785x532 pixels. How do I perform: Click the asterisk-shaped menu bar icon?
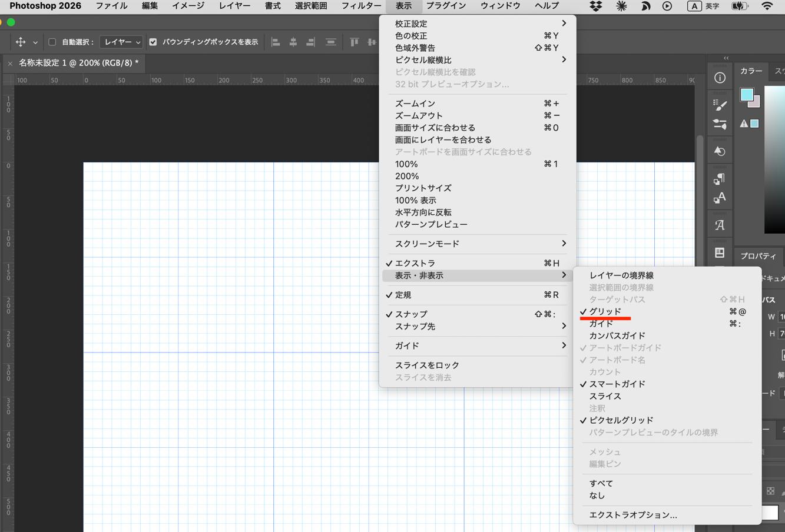(621, 6)
